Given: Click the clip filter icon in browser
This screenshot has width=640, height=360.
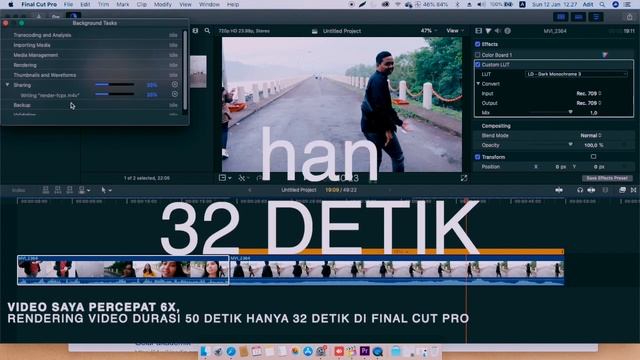Looking at the screenshot, I should point(195,31).
